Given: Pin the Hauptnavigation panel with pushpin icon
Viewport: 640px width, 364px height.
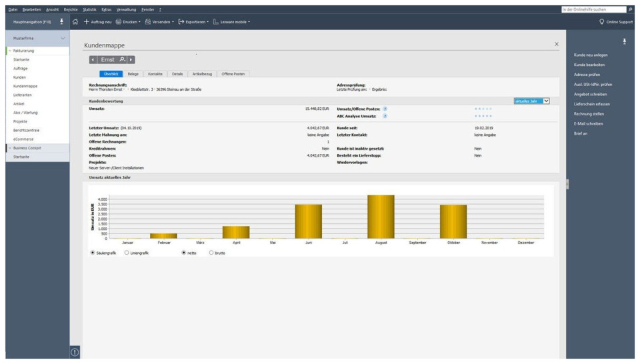Looking at the screenshot, I should (62, 22).
